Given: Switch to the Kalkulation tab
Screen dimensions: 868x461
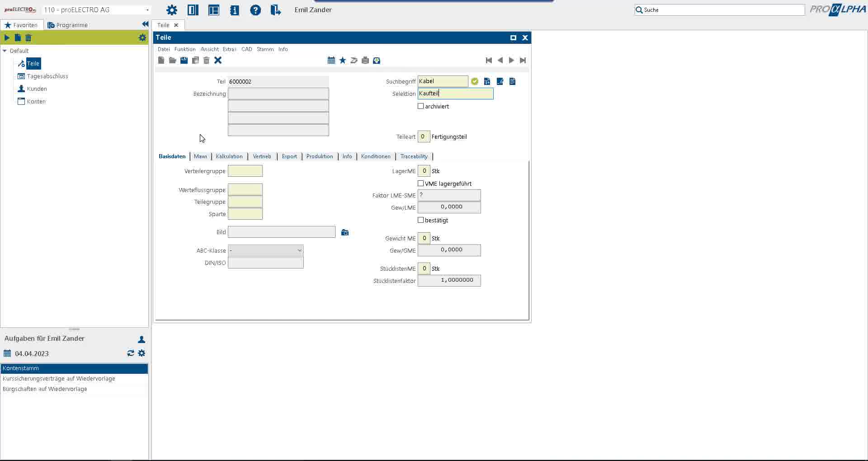Looking at the screenshot, I should click(x=229, y=156).
